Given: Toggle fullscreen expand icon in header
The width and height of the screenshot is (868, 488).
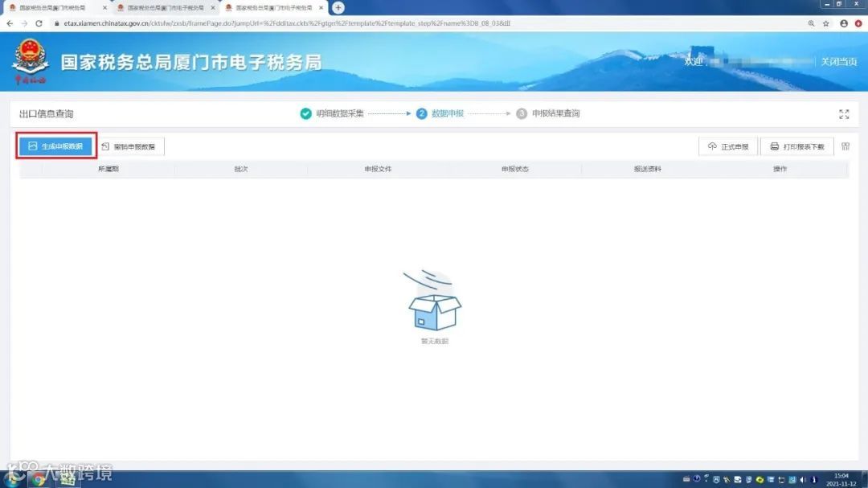Looking at the screenshot, I should pos(844,114).
